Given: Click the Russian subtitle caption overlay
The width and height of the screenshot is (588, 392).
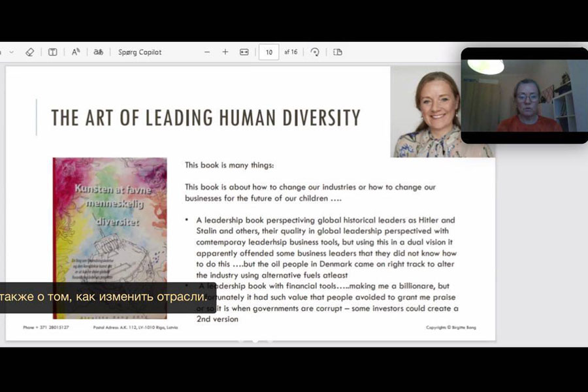Looking at the screenshot, I should (108, 297).
